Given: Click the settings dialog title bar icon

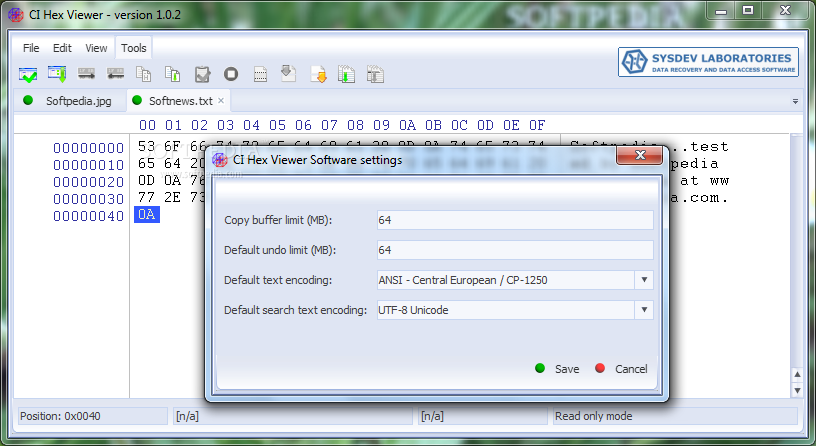Looking at the screenshot, I should pyautogui.click(x=220, y=160).
